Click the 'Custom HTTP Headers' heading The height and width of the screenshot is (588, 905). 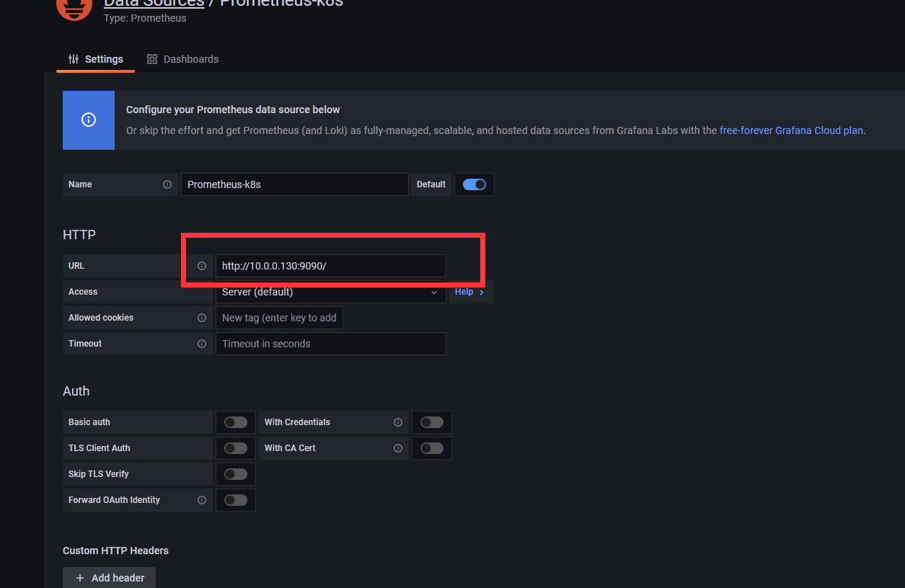click(x=115, y=551)
